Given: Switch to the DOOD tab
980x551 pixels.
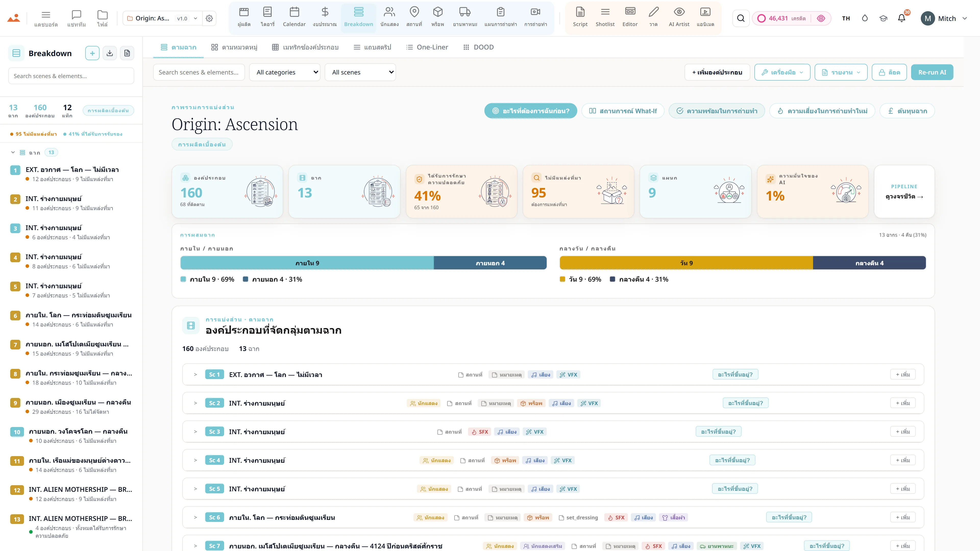Looking at the screenshot, I should click(x=478, y=47).
